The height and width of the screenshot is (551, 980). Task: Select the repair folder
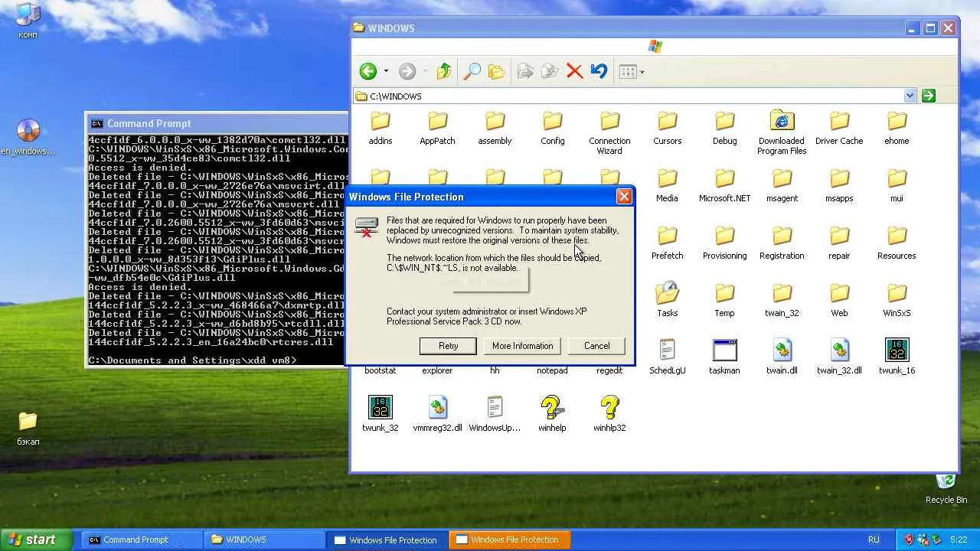pyautogui.click(x=839, y=243)
